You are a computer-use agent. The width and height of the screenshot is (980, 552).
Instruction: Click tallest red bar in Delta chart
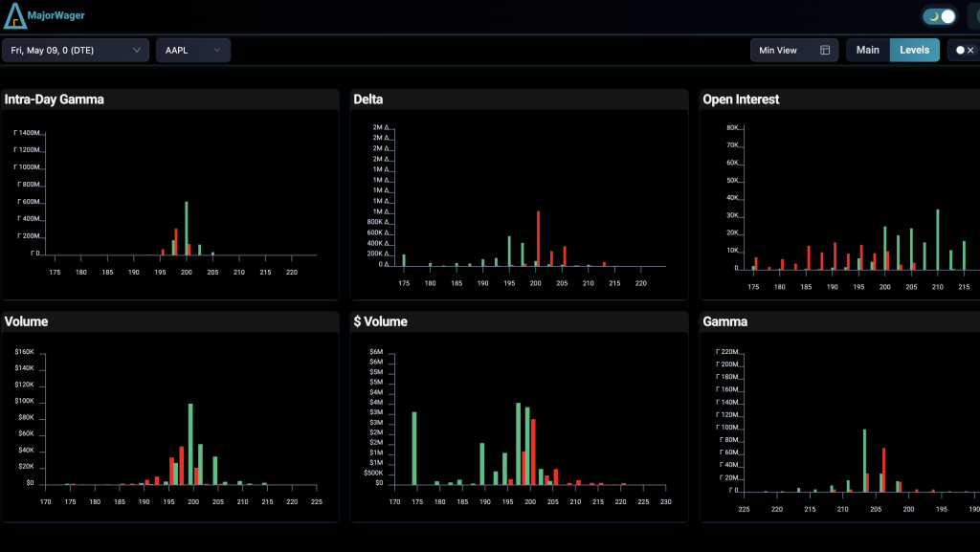click(538, 238)
